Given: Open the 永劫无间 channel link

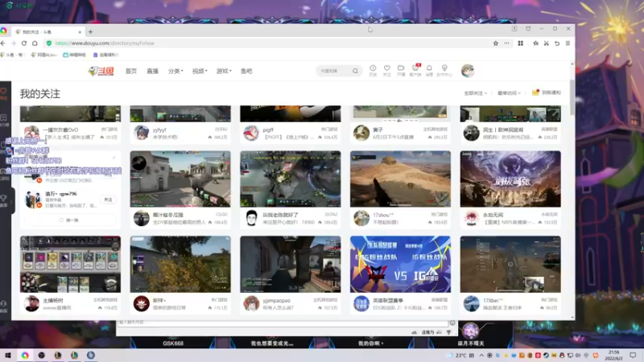Looking at the screenshot, I should [493, 215].
